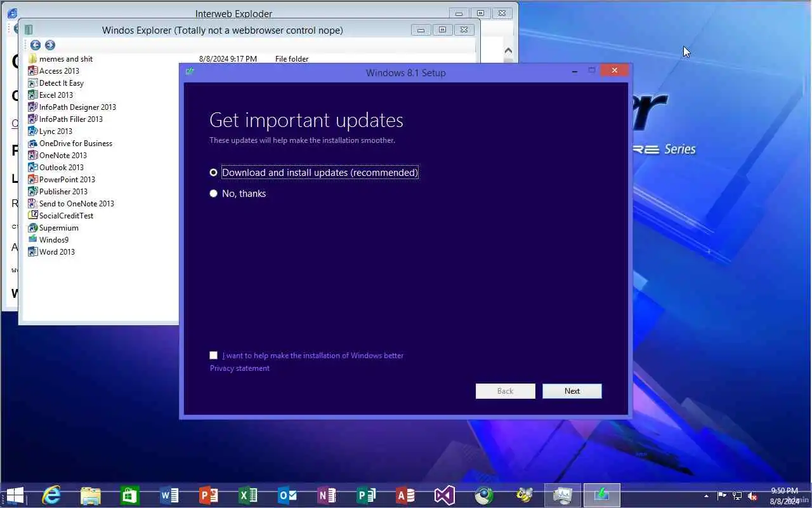
Task: Click the Back arrow in Windos Explorer
Action: point(36,45)
